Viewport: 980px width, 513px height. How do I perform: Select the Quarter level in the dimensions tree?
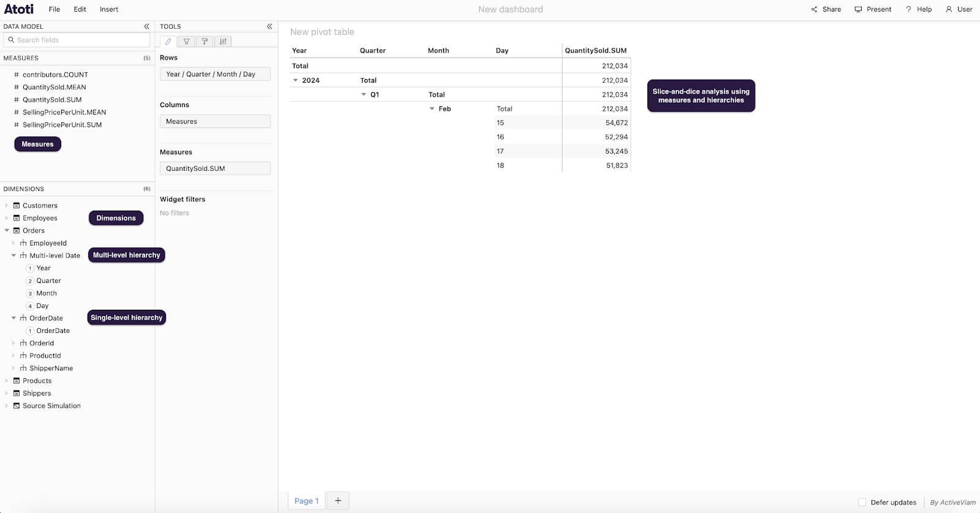pos(48,281)
